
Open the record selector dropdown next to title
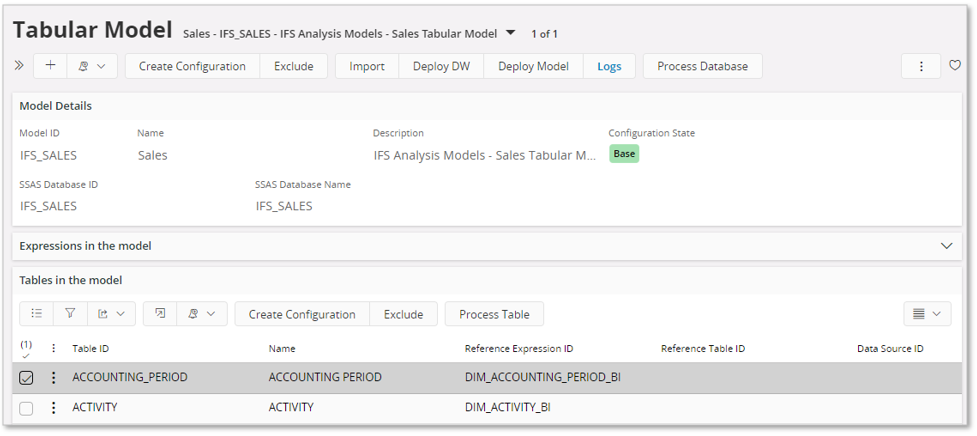pos(511,33)
